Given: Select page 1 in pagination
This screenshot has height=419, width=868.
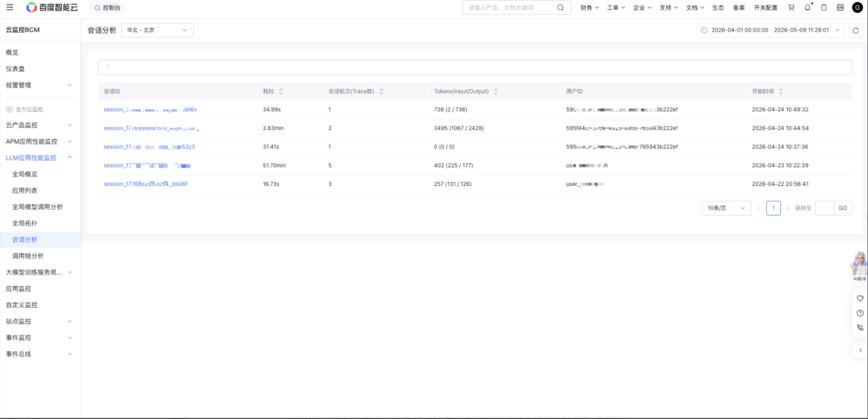Looking at the screenshot, I should tap(773, 208).
